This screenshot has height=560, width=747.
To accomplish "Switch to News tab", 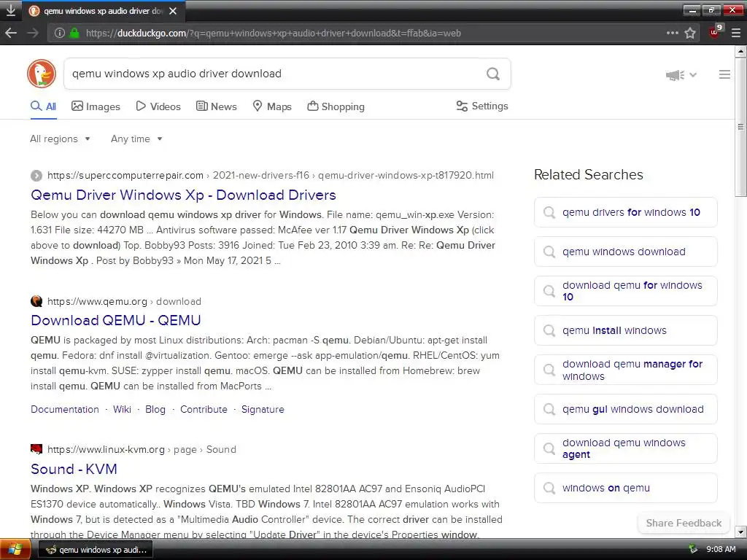I will point(216,106).
